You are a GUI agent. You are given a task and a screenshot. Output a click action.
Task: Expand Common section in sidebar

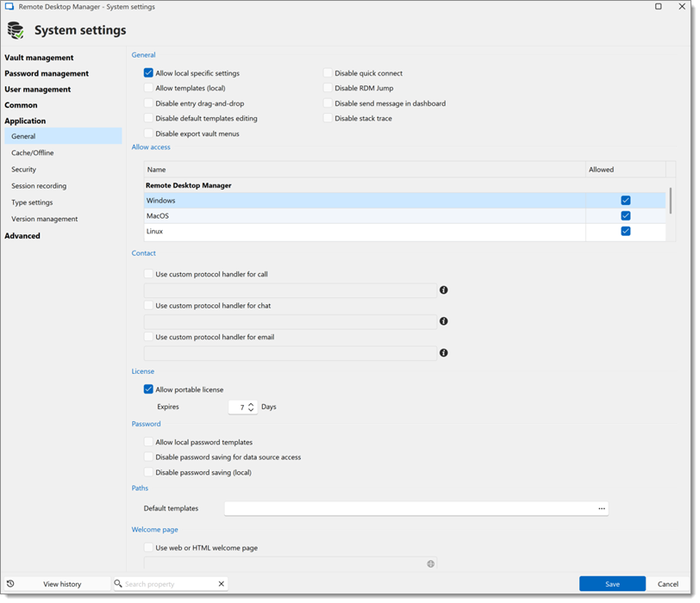[x=21, y=105]
